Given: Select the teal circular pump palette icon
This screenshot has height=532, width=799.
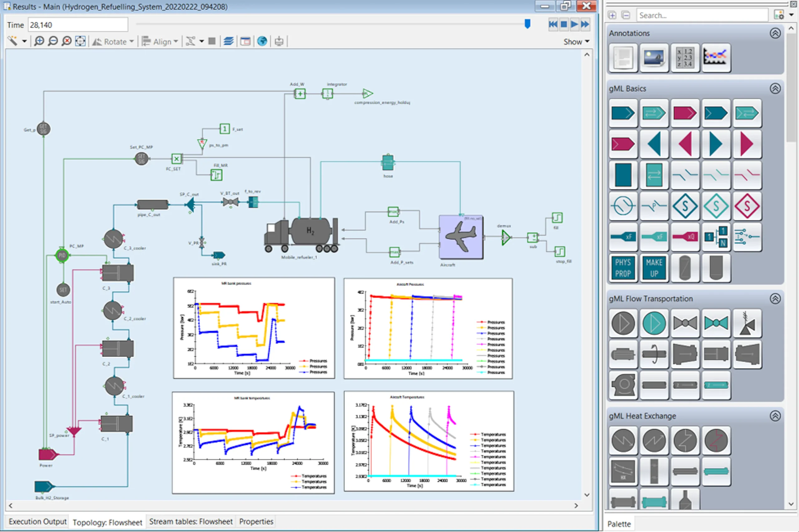Looking at the screenshot, I should point(654,323).
